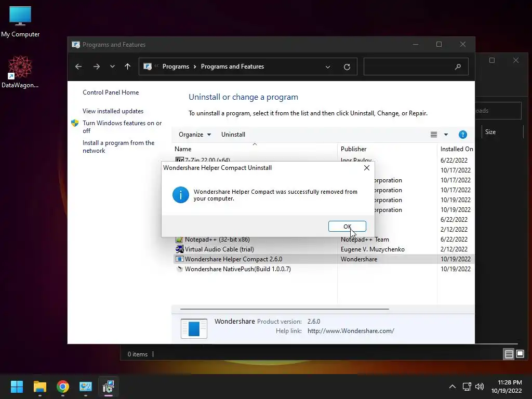The image size is (532, 399).
Task: Refresh the Programs and Features list
Action: click(x=347, y=67)
